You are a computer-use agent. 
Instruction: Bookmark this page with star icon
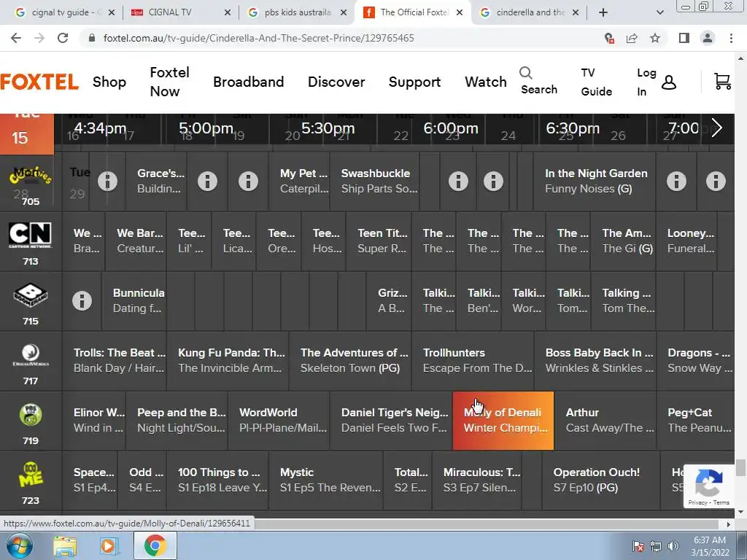tap(655, 38)
